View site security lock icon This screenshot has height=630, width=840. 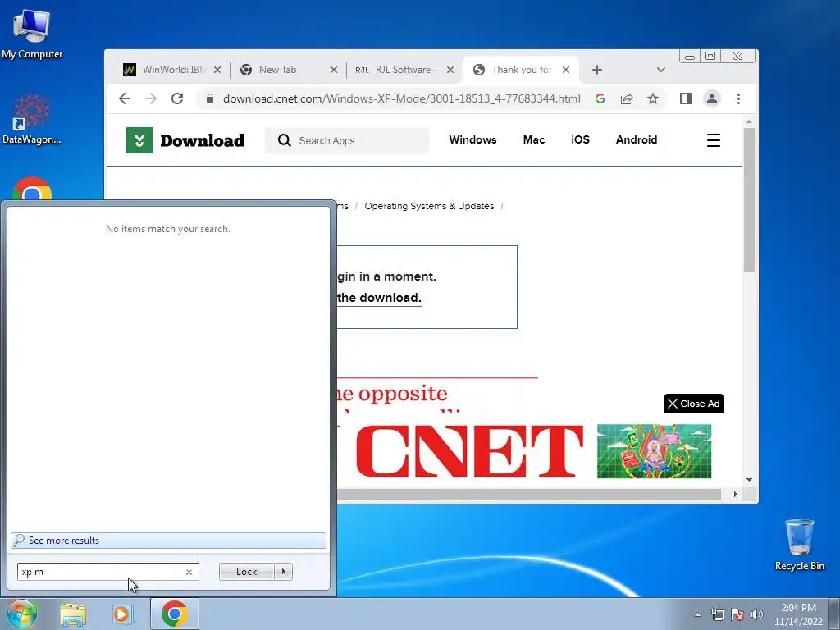click(x=210, y=98)
